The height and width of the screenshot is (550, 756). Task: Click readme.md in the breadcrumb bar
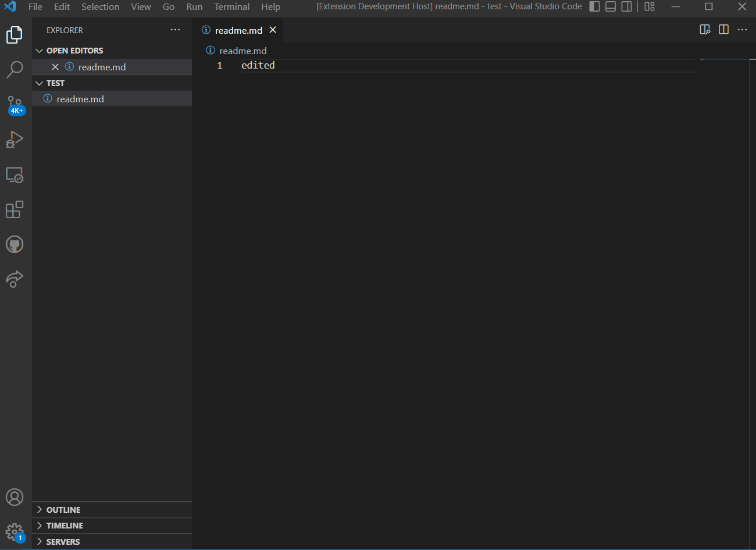tap(242, 51)
